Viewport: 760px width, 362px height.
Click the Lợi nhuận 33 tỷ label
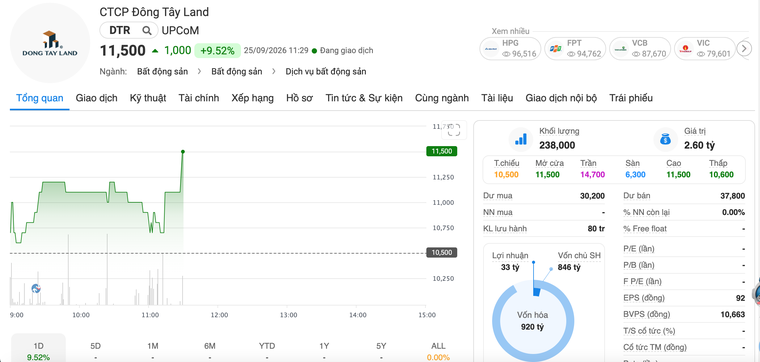click(510, 261)
